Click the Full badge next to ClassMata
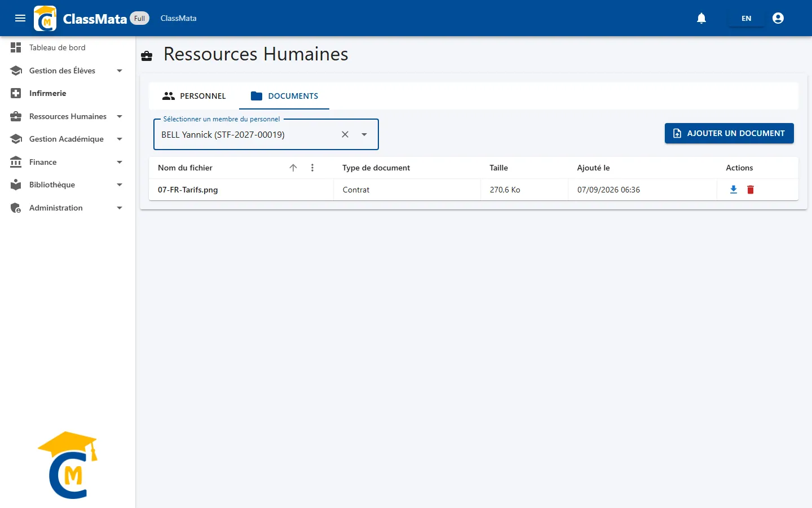This screenshot has width=812, height=508. (140, 18)
